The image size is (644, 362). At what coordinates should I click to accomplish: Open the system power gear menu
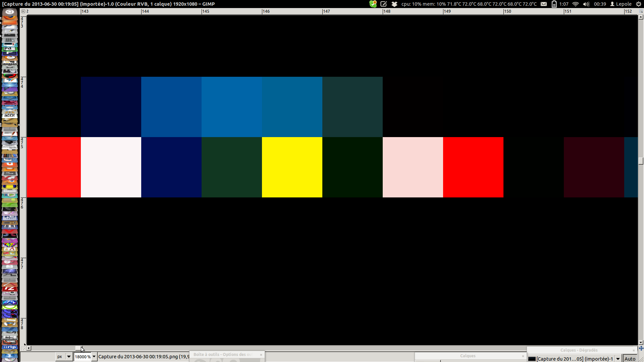click(x=639, y=4)
